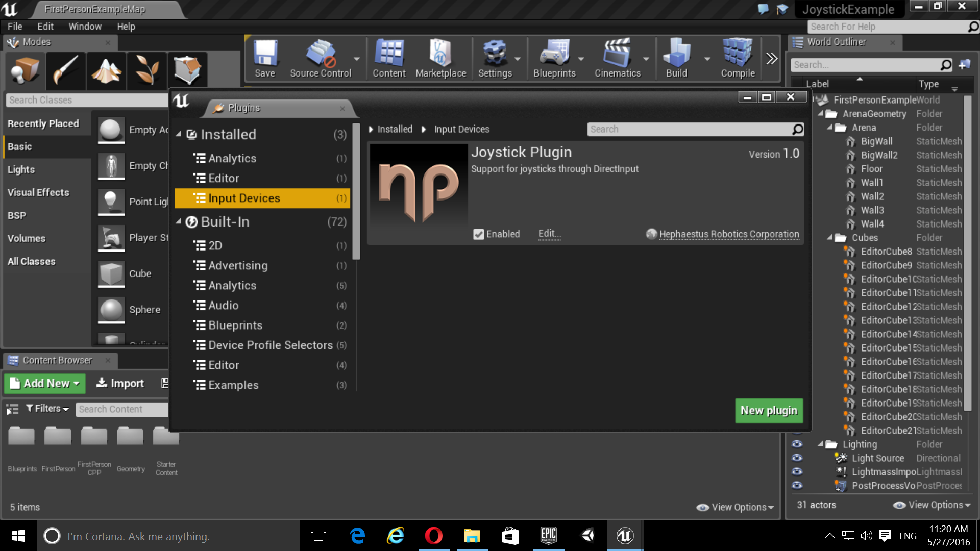Open the Settings toolbar icon
Image resolution: width=980 pixels, height=551 pixels.
[x=495, y=59]
